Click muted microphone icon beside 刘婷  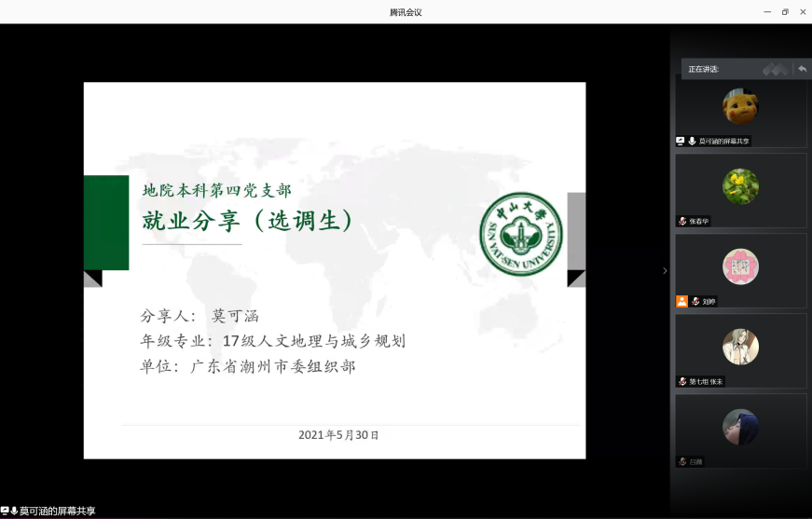[695, 301]
